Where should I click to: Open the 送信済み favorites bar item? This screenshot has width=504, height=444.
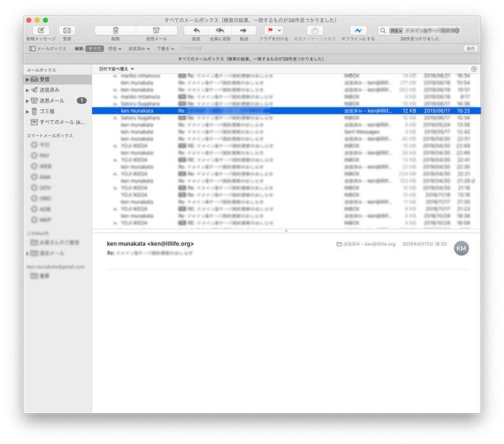coord(139,48)
